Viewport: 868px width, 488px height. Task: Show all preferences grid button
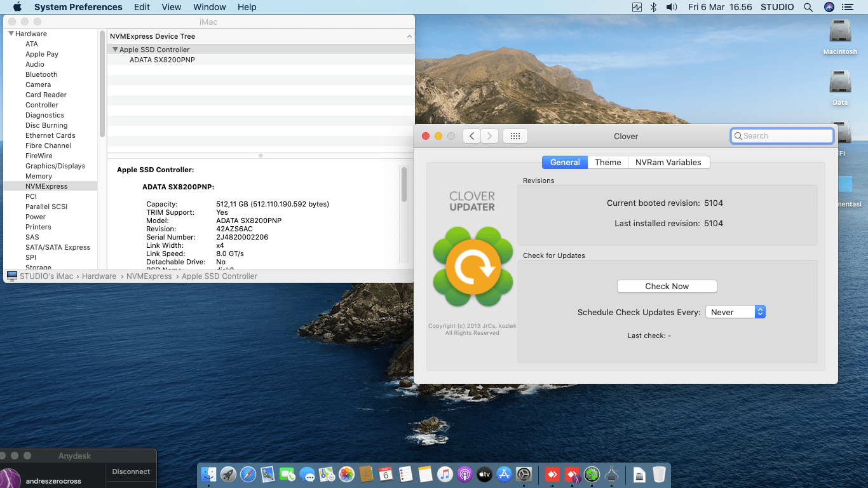(515, 136)
